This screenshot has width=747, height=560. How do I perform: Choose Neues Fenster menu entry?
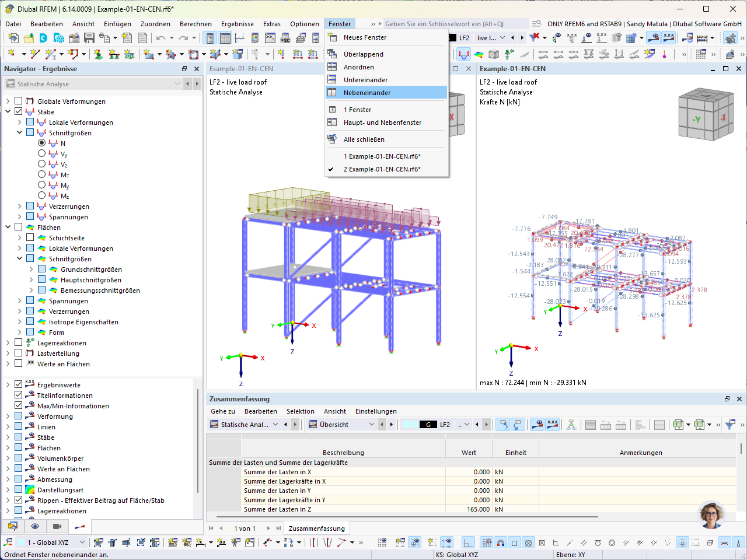pos(386,37)
